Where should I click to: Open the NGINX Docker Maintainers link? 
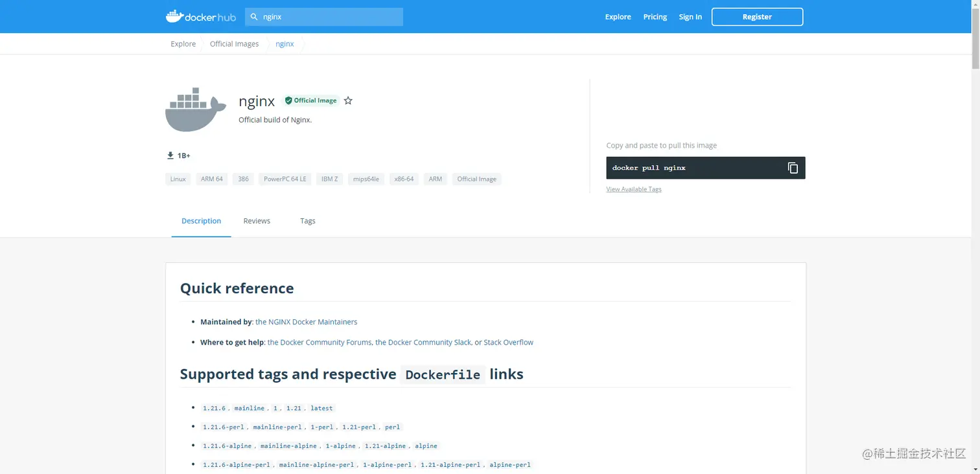(307, 322)
